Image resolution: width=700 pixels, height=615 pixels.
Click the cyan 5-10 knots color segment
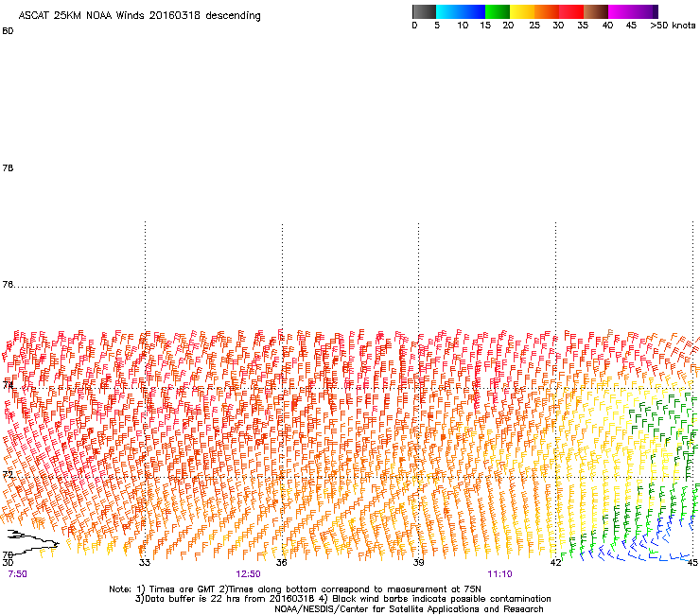(447, 11)
